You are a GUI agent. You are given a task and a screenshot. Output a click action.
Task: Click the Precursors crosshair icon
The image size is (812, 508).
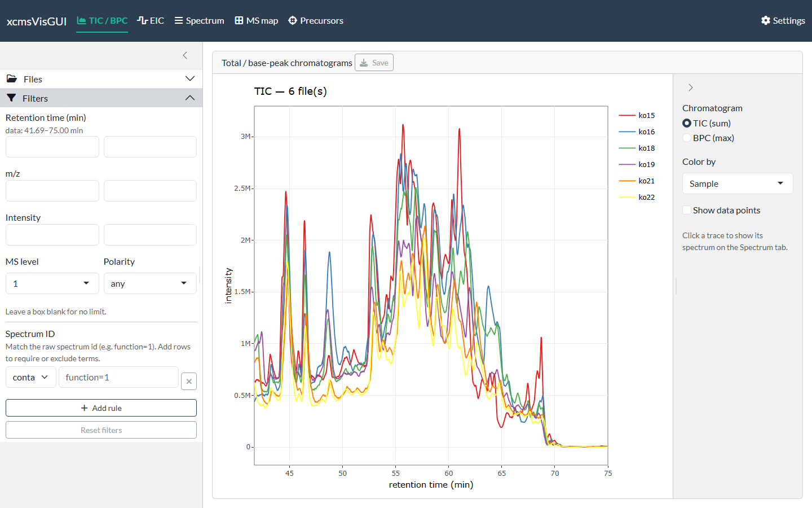(x=293, y=20)
